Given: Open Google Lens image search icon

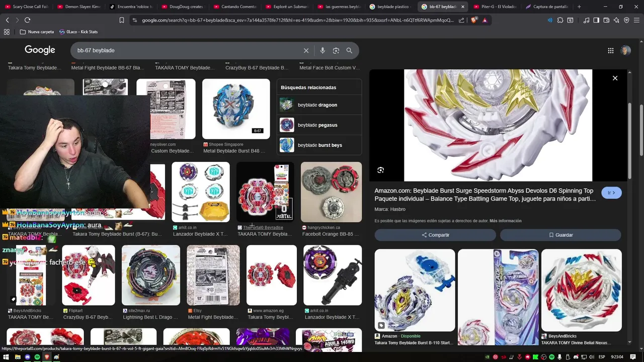Looking at the screenshot, I should [x=336, y=50].
